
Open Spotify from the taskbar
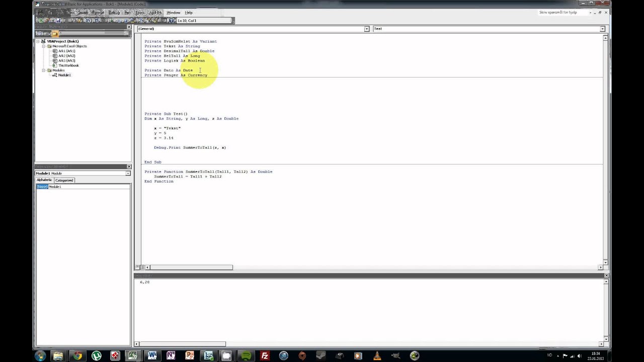pyautogui.click(x=246, y=355)
